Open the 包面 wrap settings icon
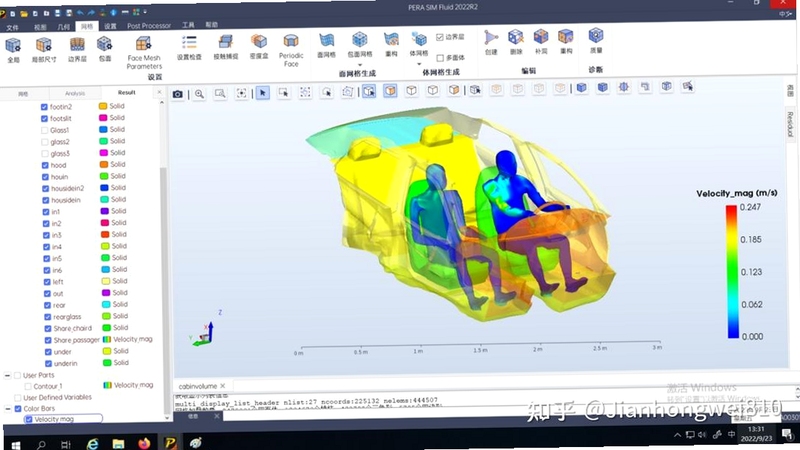Viewport: 800px width, 450px height. point(105,50)
